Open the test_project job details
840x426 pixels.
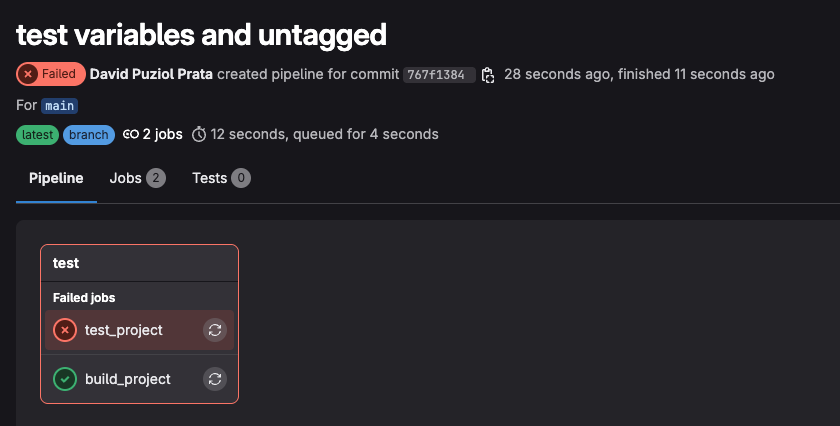tap(123, 330)
